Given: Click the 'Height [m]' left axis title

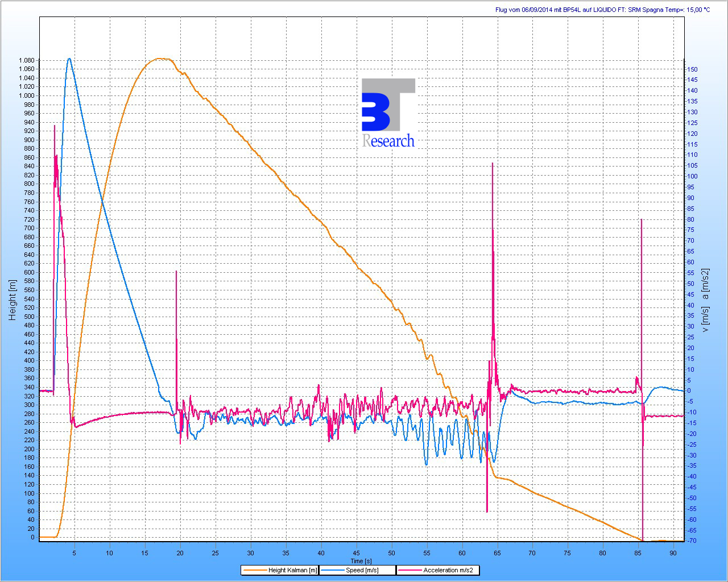Looking at the screenshot, I should click(x=13, y=300).
